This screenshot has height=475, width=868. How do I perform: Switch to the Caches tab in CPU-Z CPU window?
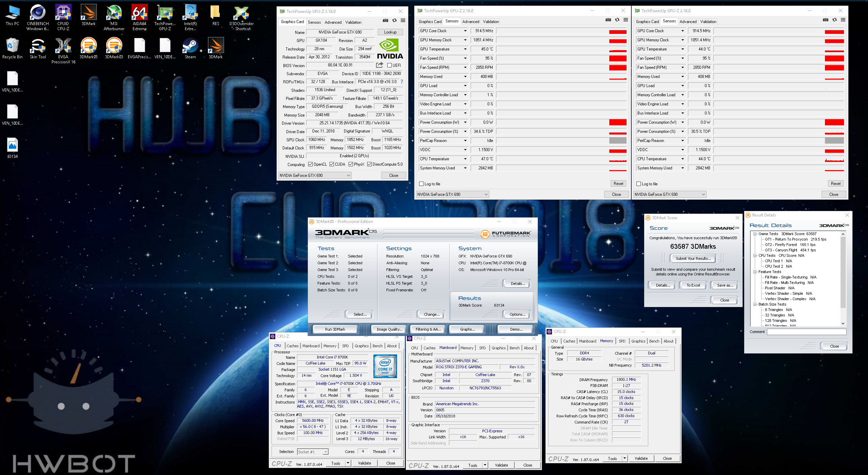click(x=292, y=346)
